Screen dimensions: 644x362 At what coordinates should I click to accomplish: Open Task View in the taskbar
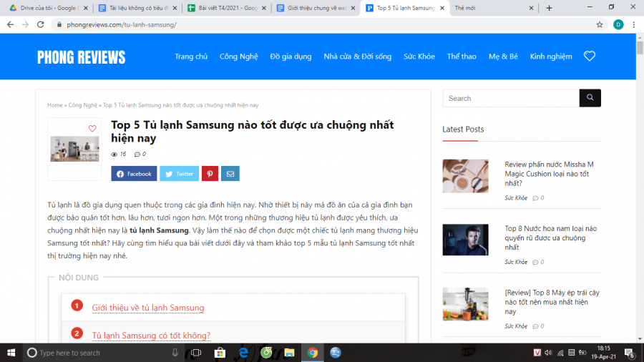(x=196, y=353)
